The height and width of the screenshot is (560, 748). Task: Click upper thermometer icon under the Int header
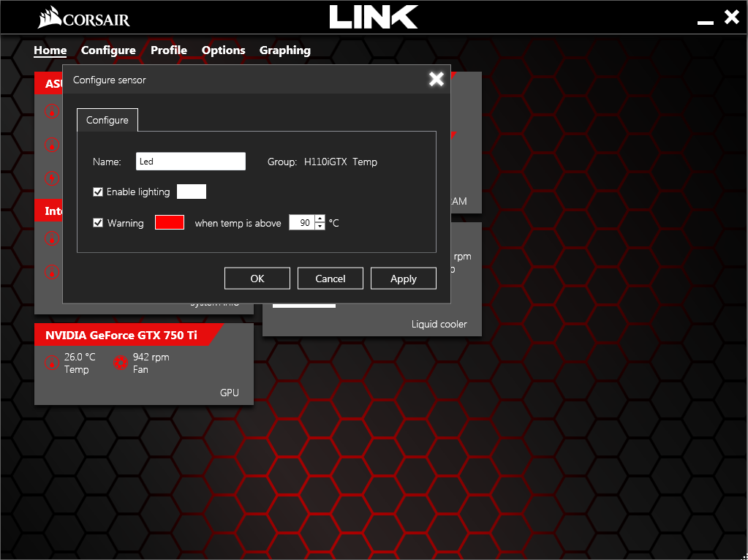tap(51, 238)
